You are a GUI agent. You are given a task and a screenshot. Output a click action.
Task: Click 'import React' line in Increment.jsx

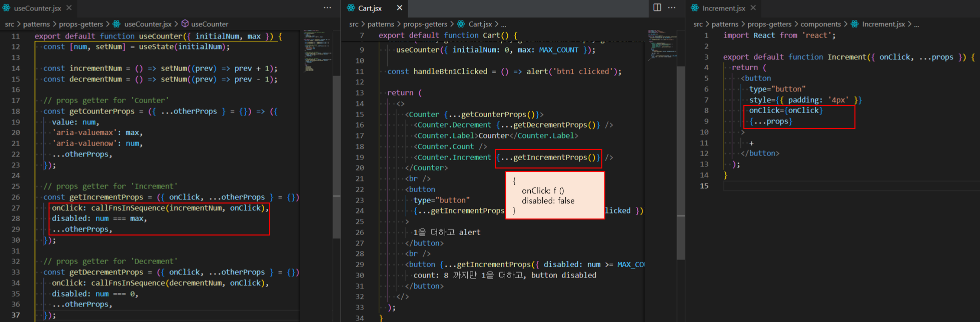pos(779,35)
